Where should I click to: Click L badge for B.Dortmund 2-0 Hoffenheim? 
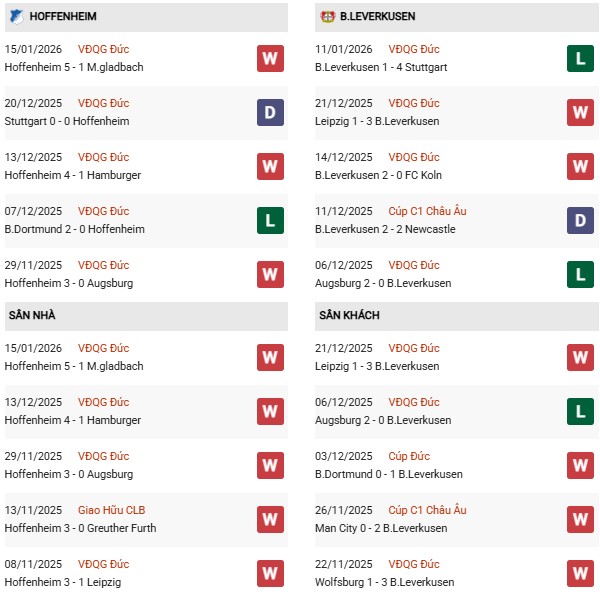pos(269,220)
